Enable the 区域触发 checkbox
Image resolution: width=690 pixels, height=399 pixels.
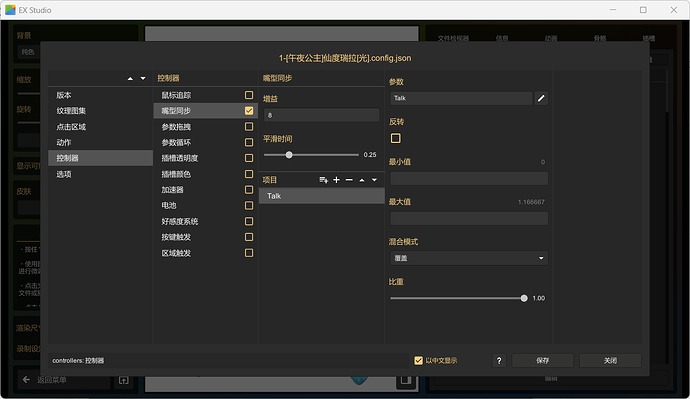(x=249, y=253)
